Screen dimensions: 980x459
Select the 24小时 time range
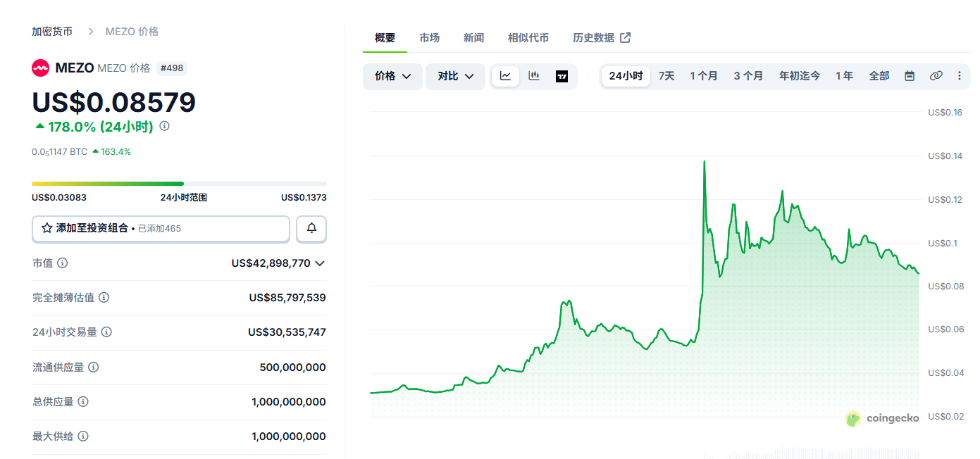coord(626,76)
